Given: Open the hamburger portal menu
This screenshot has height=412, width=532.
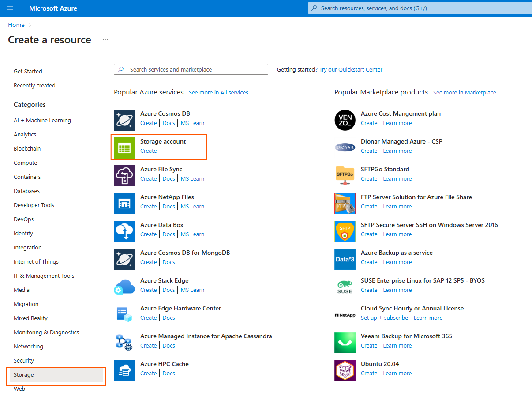Looking at the screenshot, I should [10, 8].
